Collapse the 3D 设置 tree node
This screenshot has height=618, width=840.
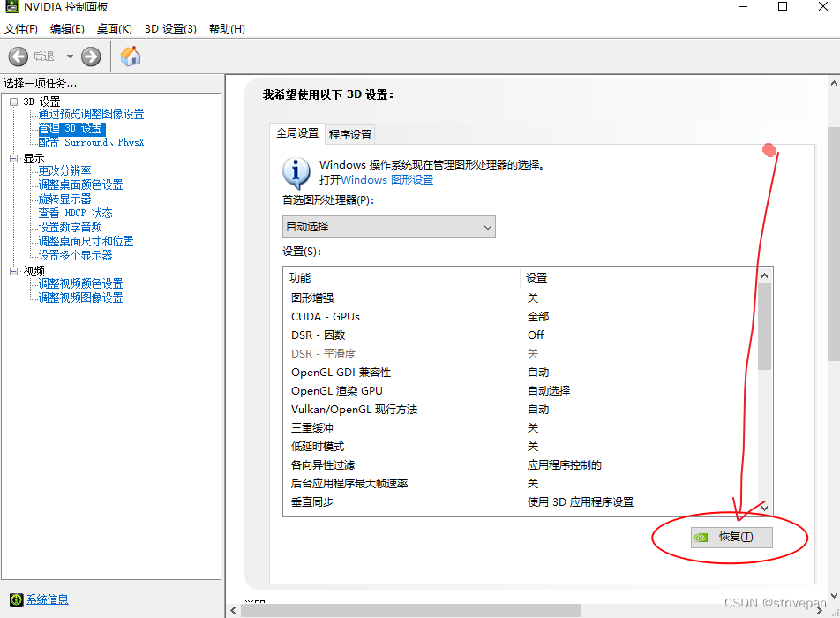tap(14, 102)
